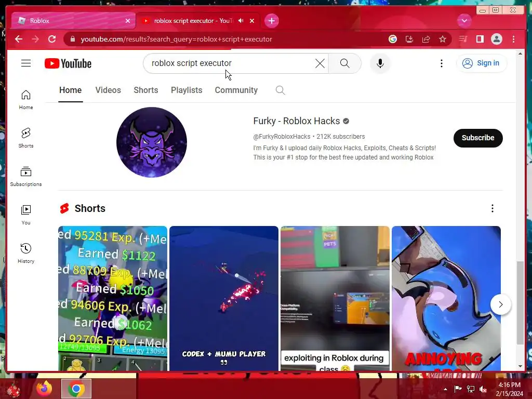Open Shorts in the left sidebar
The width and height of the screenshot is (532, 399).
26,138
